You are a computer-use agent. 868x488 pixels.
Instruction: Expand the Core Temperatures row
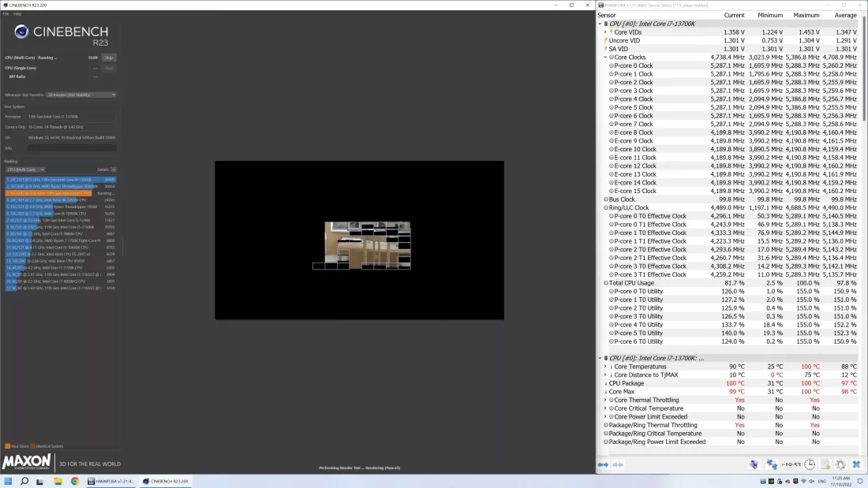pos(605,367)
